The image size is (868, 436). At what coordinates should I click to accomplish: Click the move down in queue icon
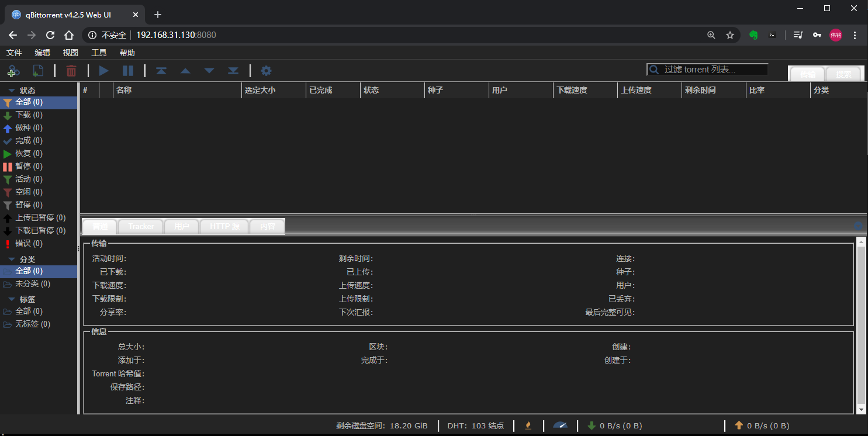click(x=209, y=71)
